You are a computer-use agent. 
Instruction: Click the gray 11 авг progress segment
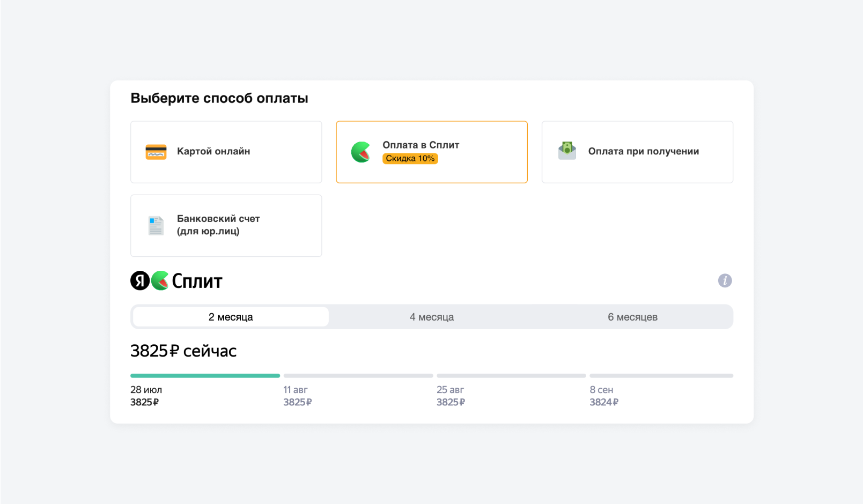click(x=358, y=376)
